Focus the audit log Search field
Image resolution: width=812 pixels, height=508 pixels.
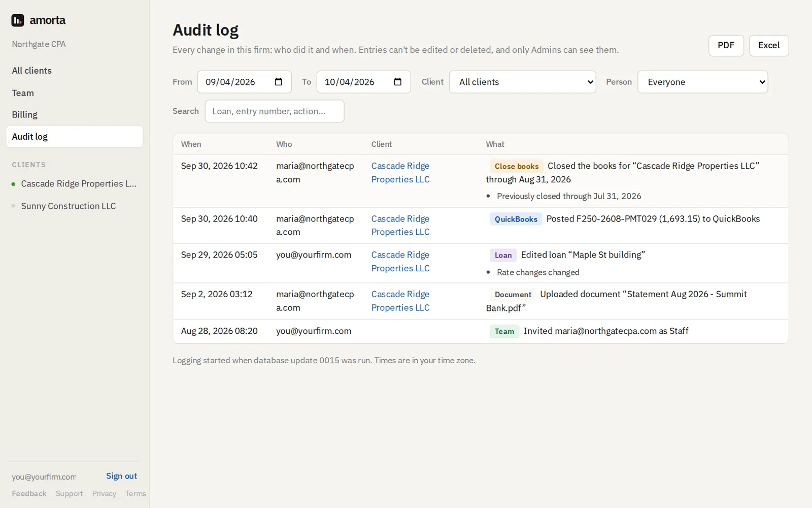click(275, 111)
